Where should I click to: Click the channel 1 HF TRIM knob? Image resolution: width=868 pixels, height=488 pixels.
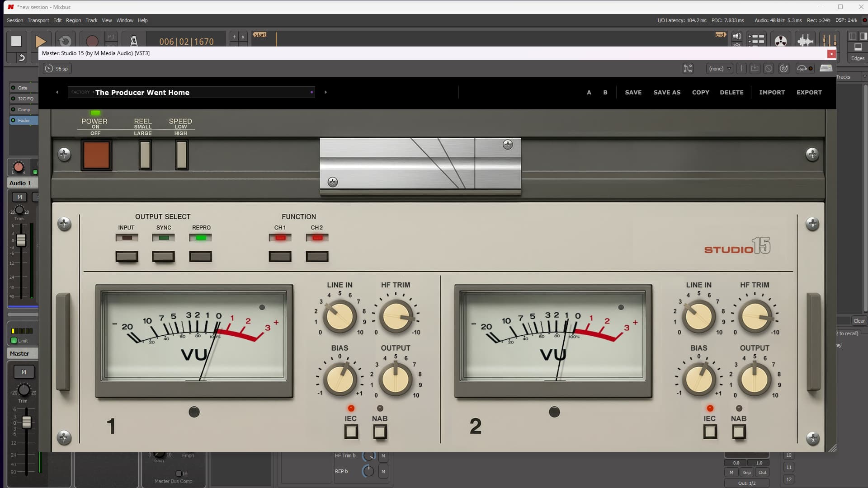[x=396, y=316]
